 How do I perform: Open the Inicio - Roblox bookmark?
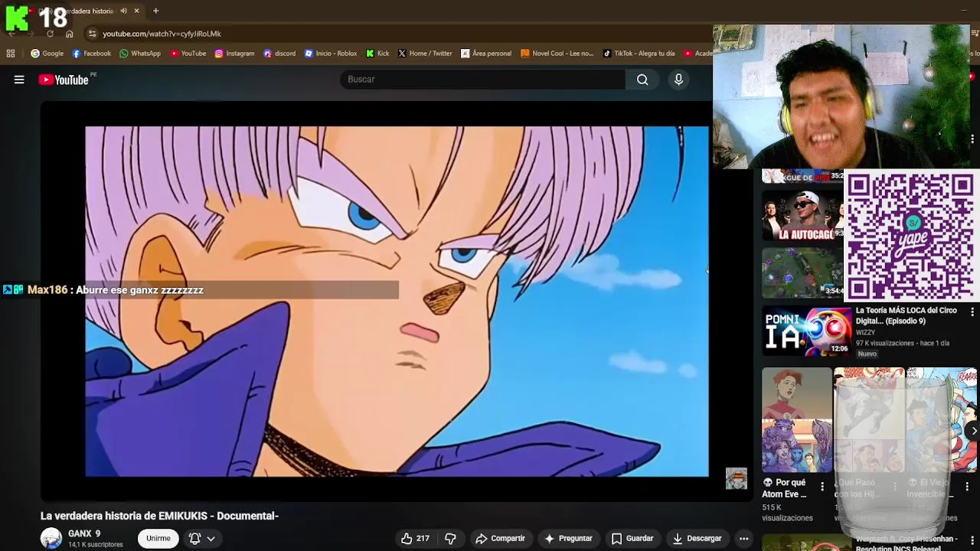click(x=331, y=54)
